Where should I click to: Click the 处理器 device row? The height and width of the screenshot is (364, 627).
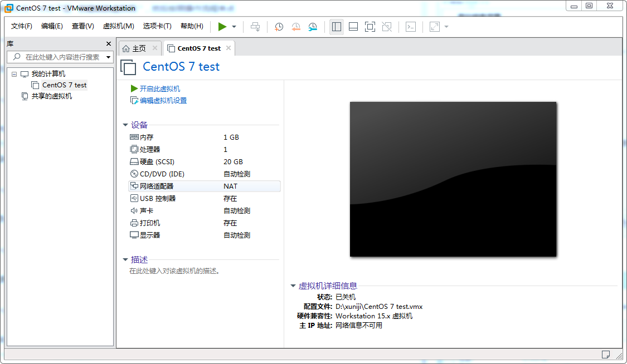click(x=205, y=149)
